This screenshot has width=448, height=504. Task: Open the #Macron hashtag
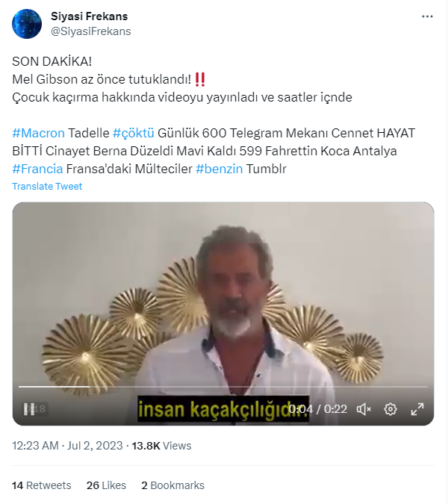[38, 133]
